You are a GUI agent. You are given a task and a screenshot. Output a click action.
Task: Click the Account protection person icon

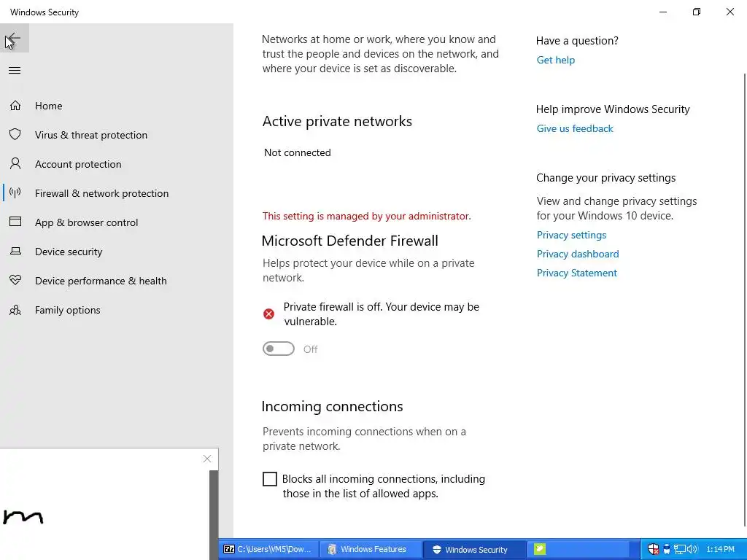click(15, 164)
